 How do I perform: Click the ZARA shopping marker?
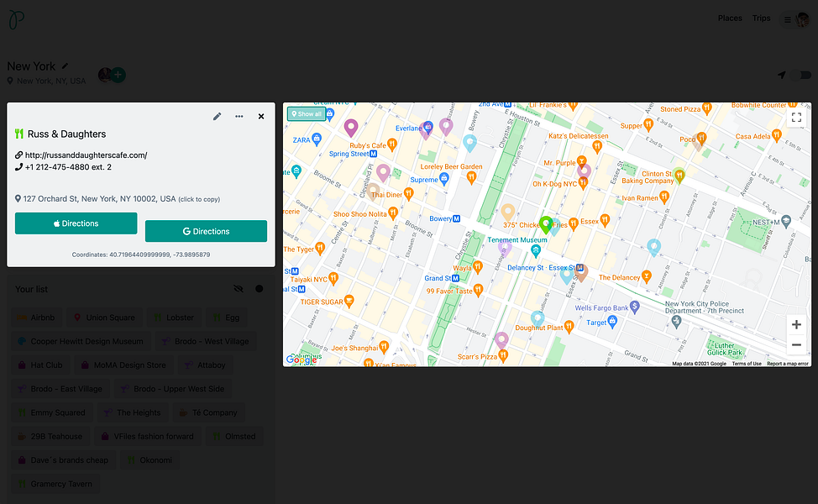(317, 139)
